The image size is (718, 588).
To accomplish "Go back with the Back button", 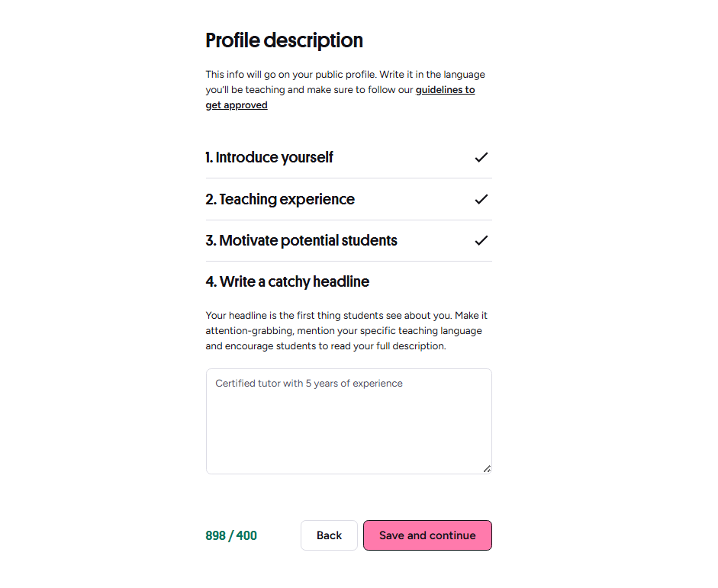I will [329, 535].
